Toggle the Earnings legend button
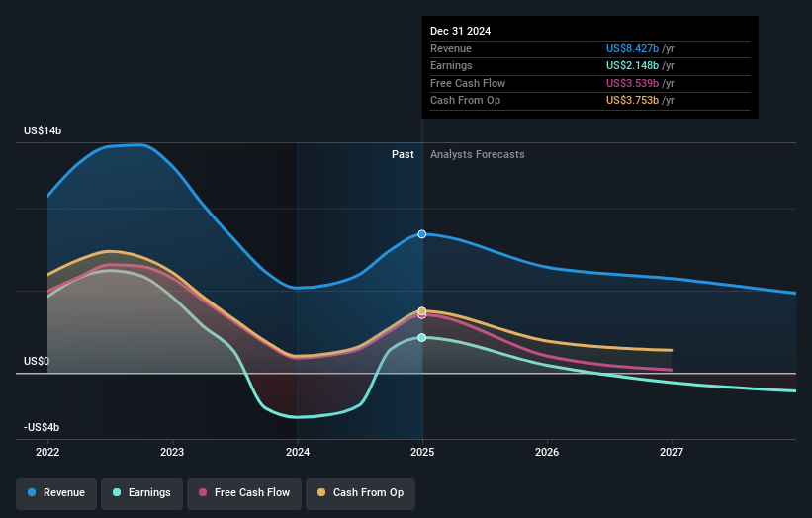 [x=141, y=493]
